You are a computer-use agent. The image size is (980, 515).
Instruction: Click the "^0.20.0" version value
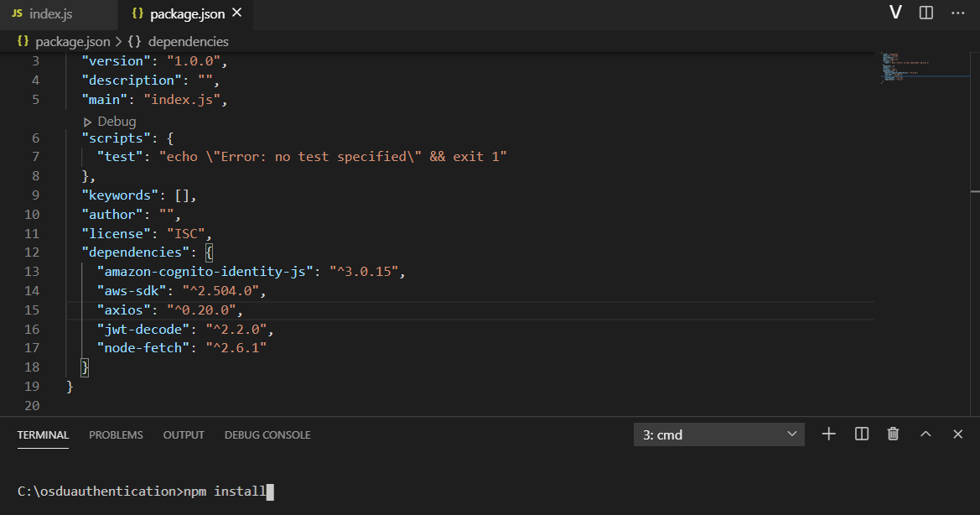point(201,310)
